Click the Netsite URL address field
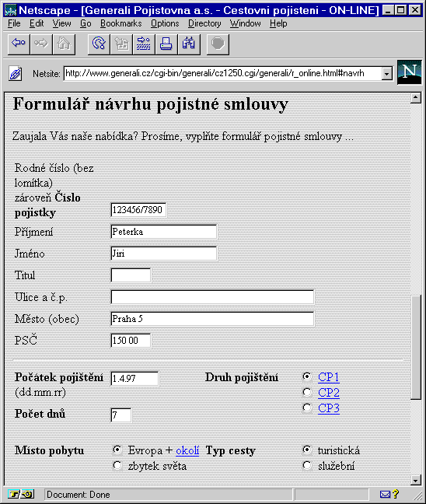The height and width of the screenshot is (504, 426). point(223,74)
